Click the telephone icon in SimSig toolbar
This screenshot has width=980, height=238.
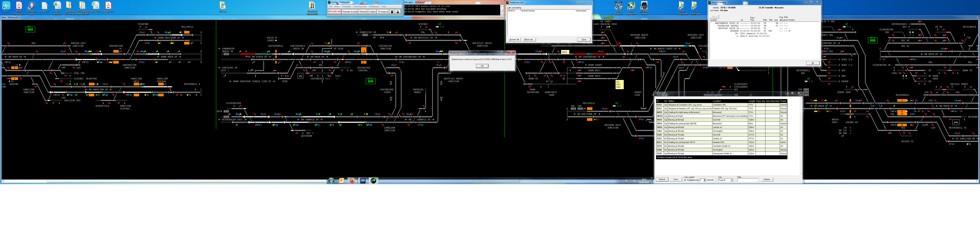[392, 12]
